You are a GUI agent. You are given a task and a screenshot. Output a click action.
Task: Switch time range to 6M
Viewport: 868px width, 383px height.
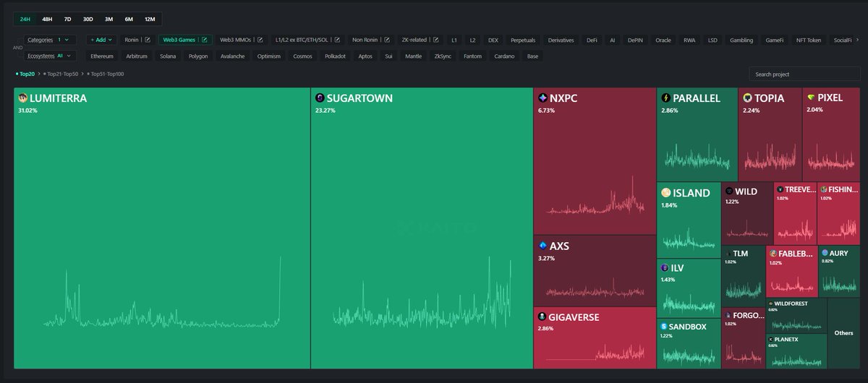[129, 19]
